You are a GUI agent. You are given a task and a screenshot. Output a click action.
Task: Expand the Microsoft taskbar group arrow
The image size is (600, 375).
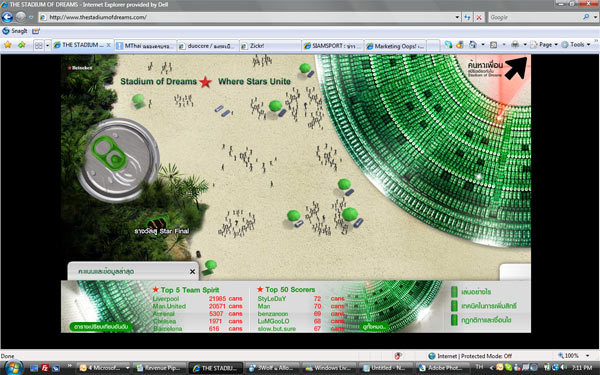point(127,368)
